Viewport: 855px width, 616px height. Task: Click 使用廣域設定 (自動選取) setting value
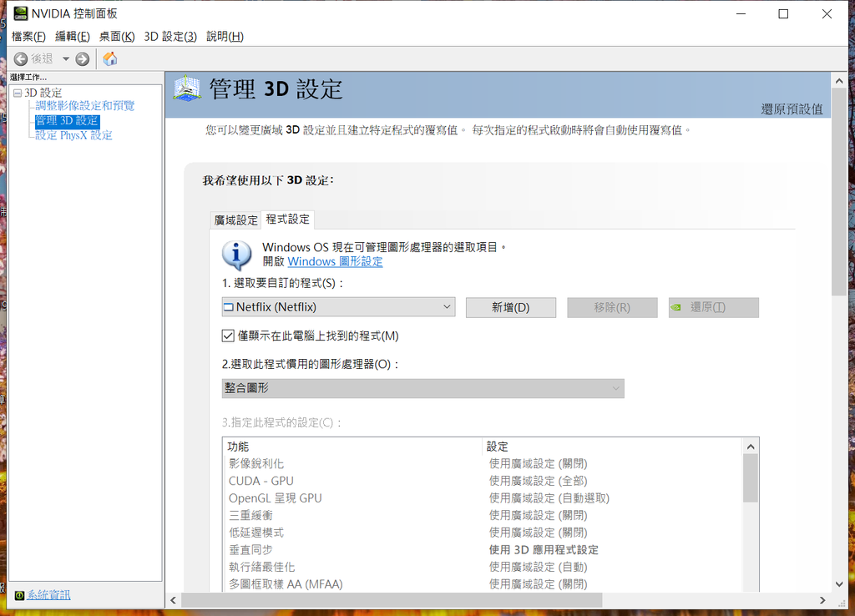(549, 498)
